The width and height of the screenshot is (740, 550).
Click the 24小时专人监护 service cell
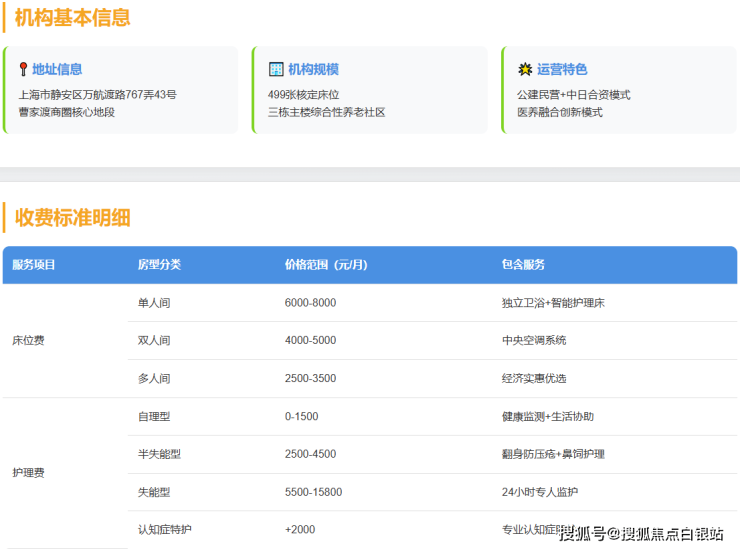(x=540, y=492)
